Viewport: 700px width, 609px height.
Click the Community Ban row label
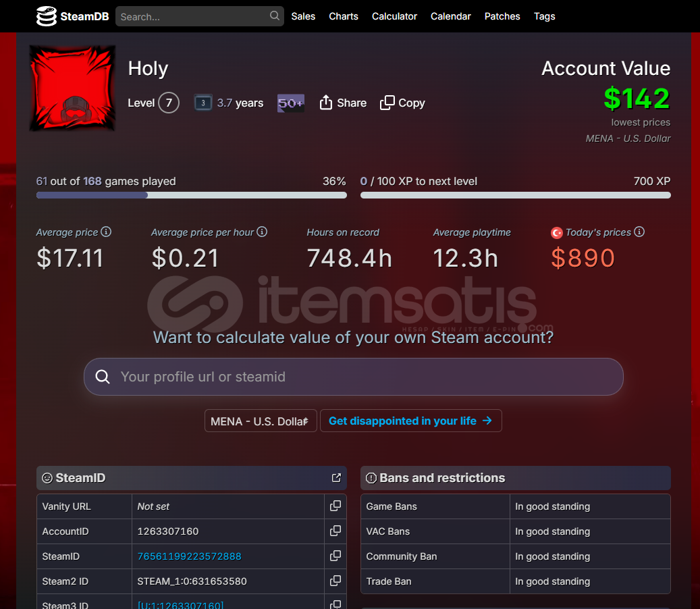tap(402, 556)
